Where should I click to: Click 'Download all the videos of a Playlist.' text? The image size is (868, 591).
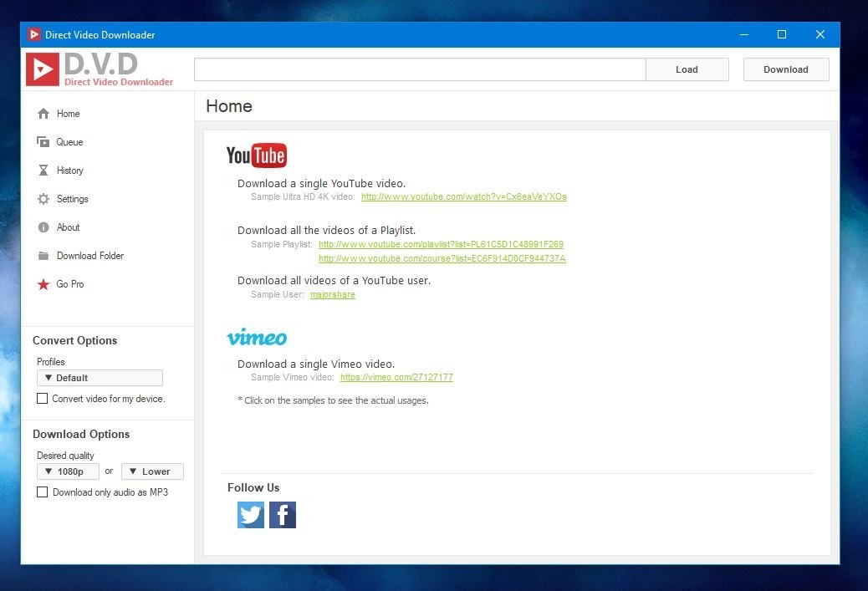[x=327, y=230]
